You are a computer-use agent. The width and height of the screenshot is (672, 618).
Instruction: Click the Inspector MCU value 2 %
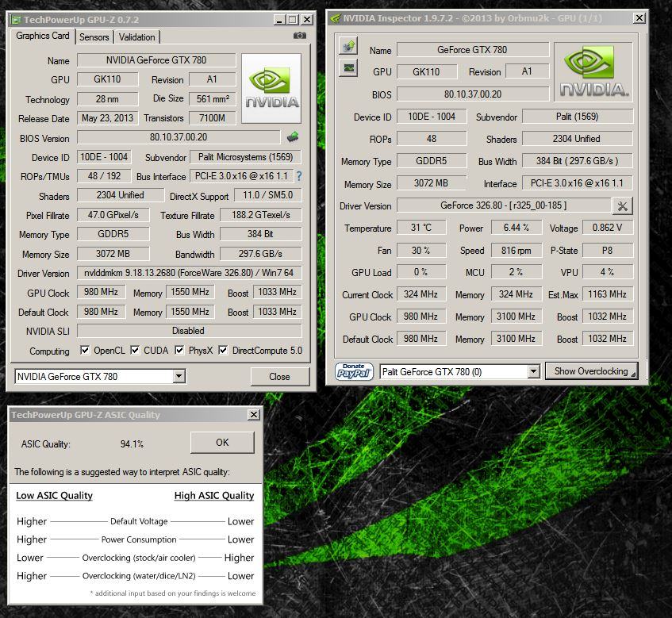516,272
